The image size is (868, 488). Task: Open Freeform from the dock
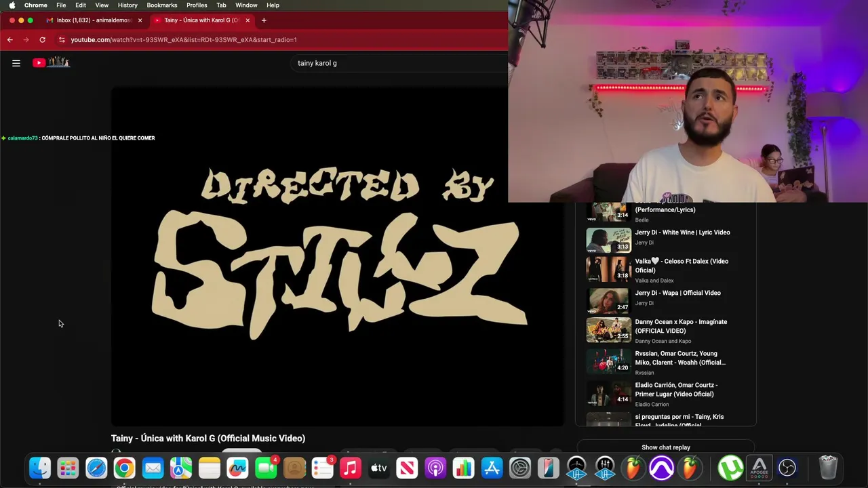point(237,468)
